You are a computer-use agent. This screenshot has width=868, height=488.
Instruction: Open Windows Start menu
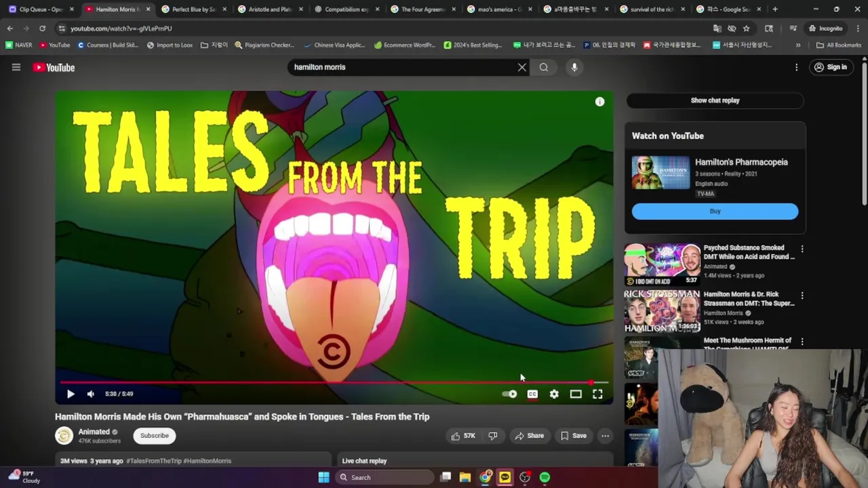[x=323, y=477]
